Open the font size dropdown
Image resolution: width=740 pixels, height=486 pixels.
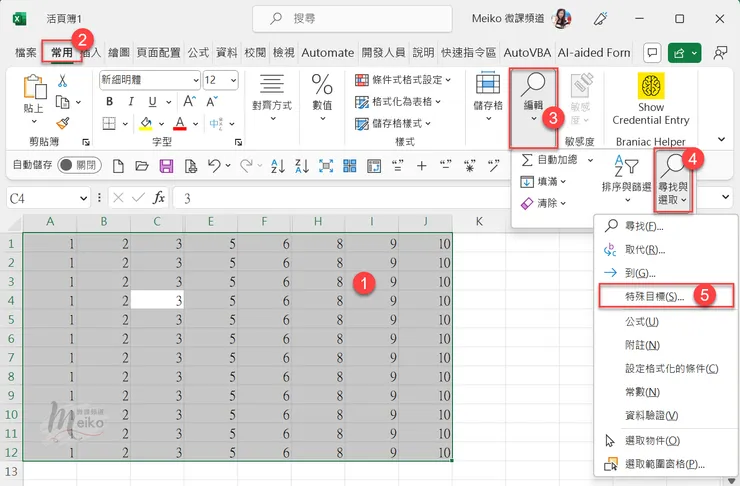(x=233, y=80)
